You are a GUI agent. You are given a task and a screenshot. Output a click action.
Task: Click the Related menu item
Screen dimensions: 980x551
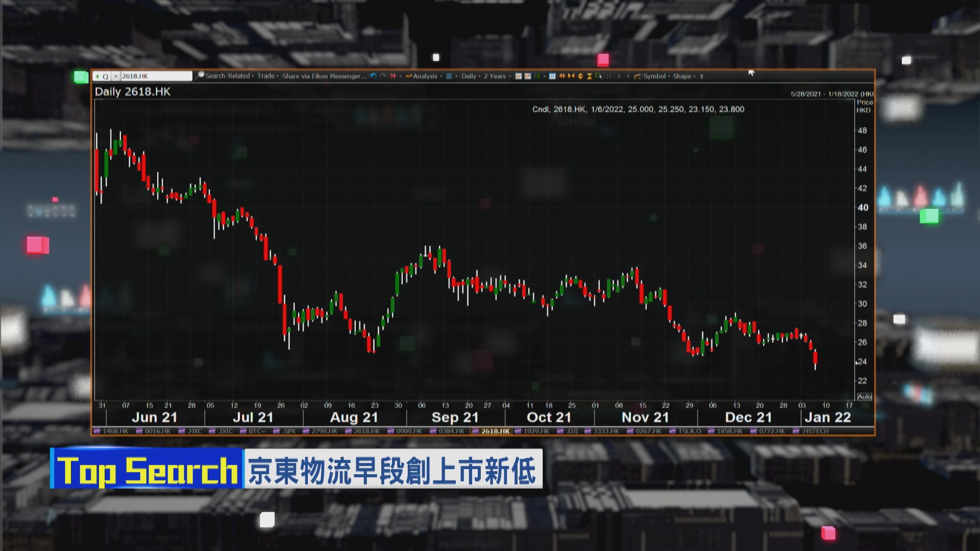239,76
